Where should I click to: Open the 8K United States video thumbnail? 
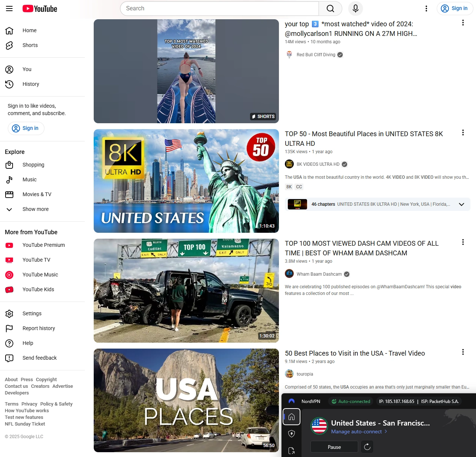pos(186,181)
